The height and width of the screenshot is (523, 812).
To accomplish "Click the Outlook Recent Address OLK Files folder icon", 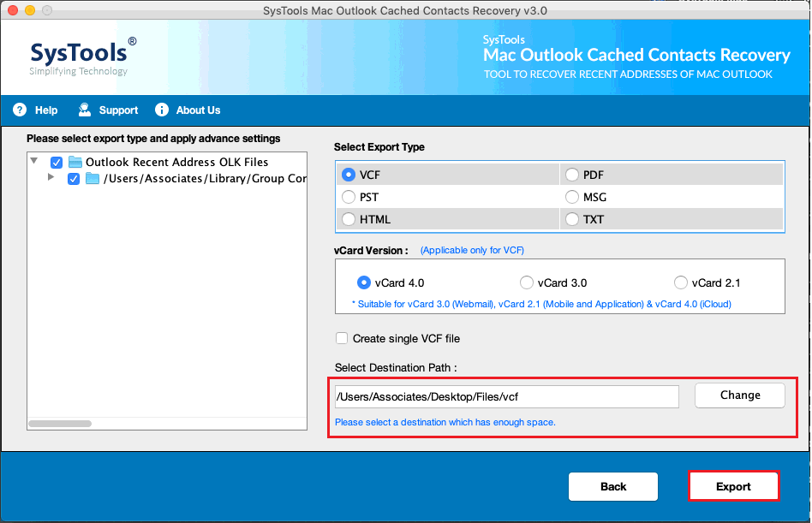I will tap(75, 163).
